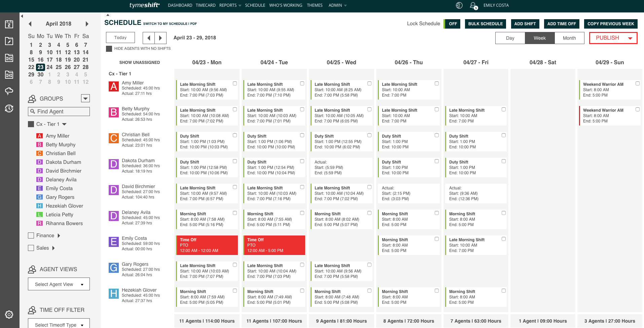Check the Hide Agents With No Shifts box
Viewport: 644px width, 328px height.
click(109, 49)
